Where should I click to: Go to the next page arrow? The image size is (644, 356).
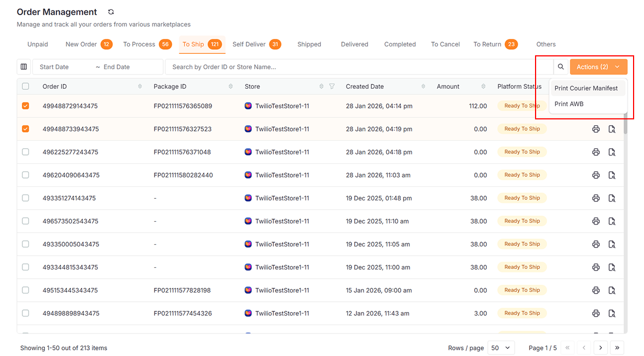[x=601, y=348]
